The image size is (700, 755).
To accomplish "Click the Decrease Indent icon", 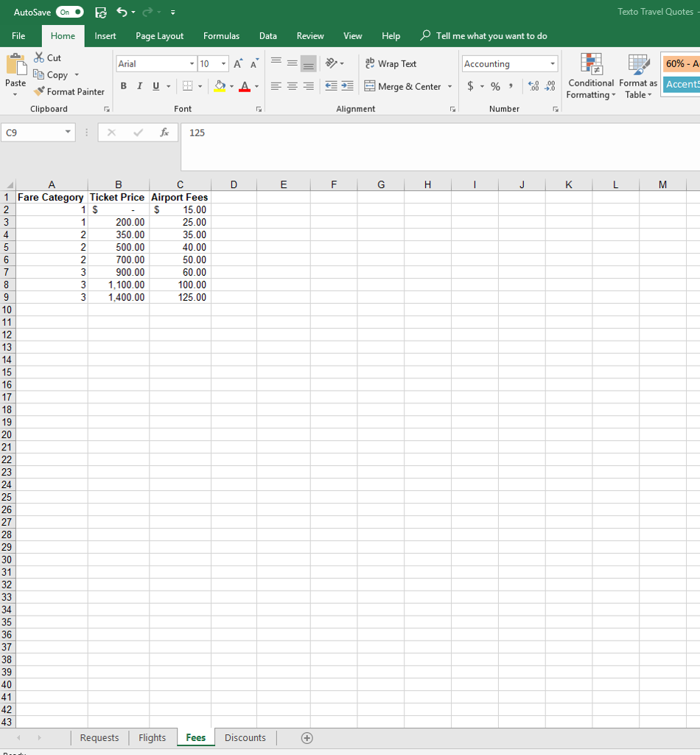I will [x=331, y=86].
